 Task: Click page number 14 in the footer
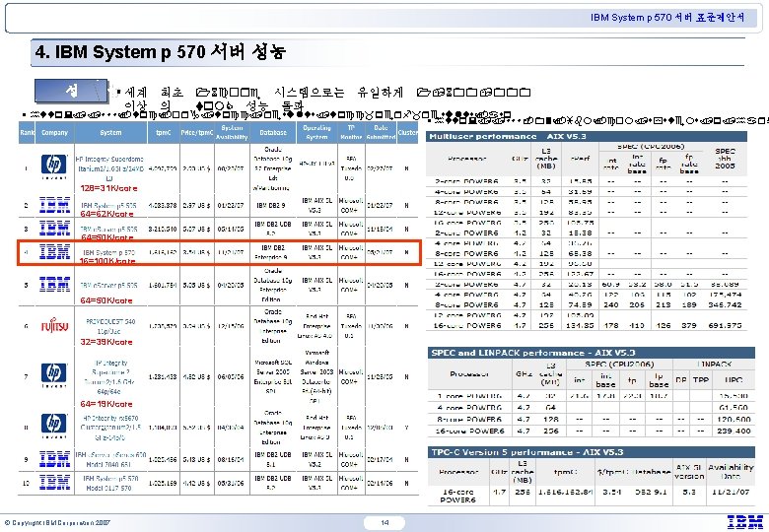(384, 523)
